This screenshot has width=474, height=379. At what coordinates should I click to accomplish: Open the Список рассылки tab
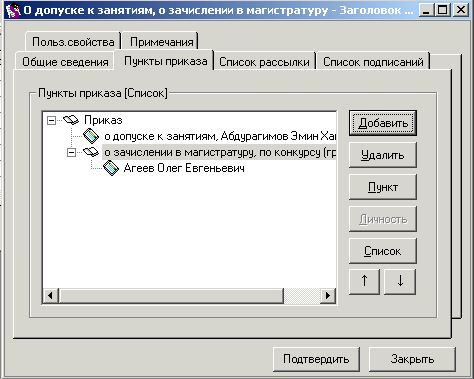264,62
